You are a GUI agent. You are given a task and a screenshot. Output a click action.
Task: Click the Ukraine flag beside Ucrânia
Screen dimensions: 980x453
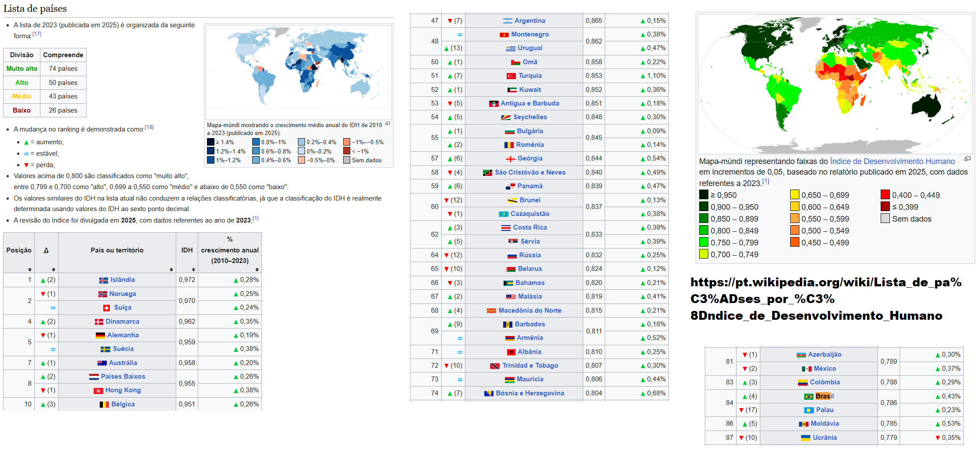pos(806,438)
